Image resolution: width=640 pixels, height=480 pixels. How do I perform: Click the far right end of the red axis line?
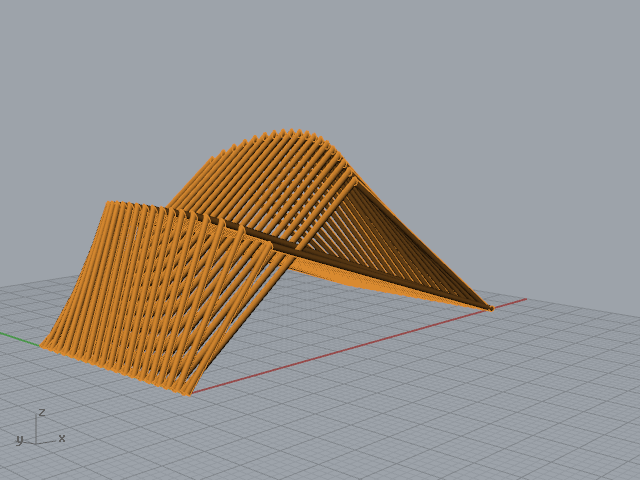pyautogui.click(x=523, y=299)
